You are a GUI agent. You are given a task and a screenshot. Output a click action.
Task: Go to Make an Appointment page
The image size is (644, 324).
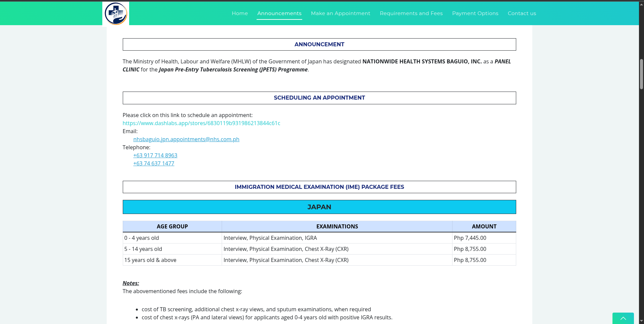[340, 13]
